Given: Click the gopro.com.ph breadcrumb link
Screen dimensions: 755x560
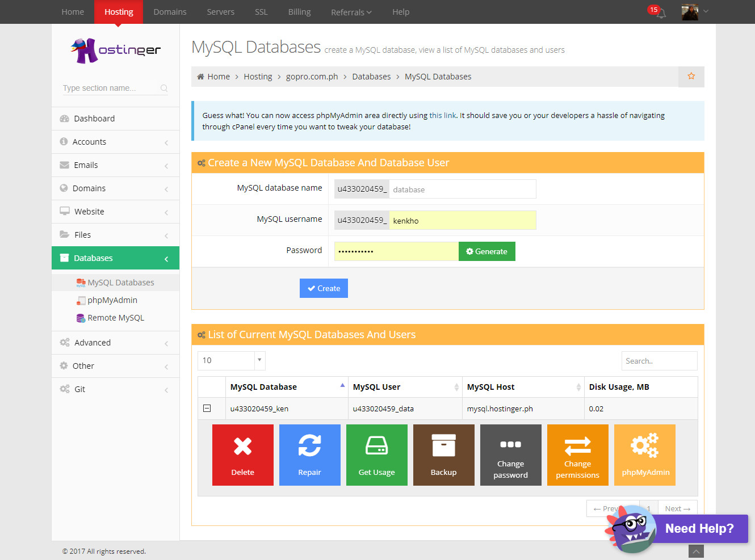Looking at the screenshot, I should pos(312,77).
